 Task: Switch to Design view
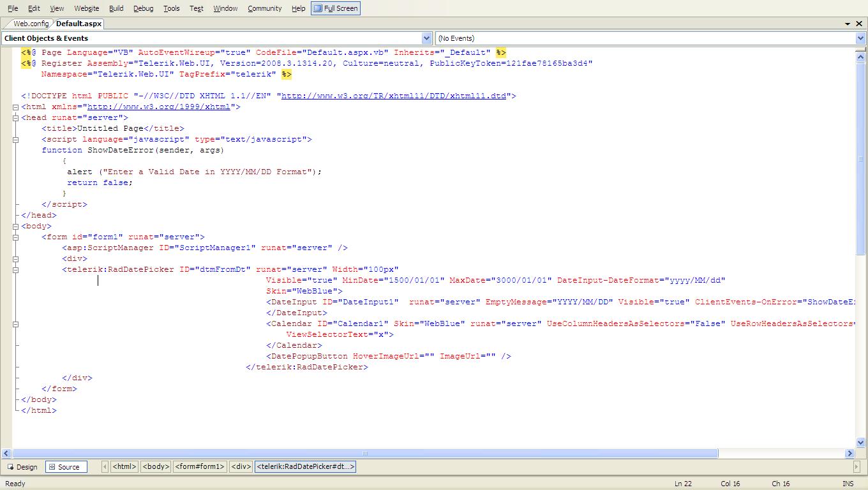pyautogui.click(x=22, y=467)
